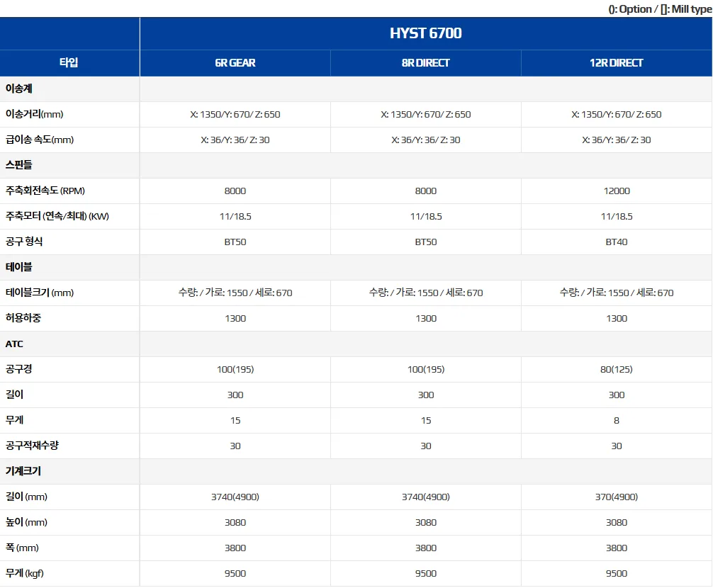Click the Option / Mill type legend text
This screenshot has height=588, width=713.
click(660, 9)
